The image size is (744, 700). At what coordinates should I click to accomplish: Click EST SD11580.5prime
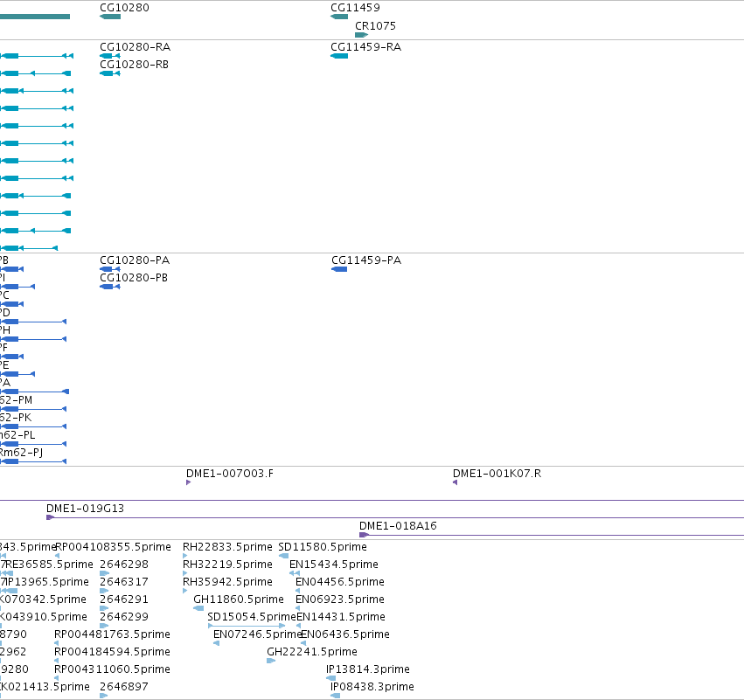(x=323, y=547)
